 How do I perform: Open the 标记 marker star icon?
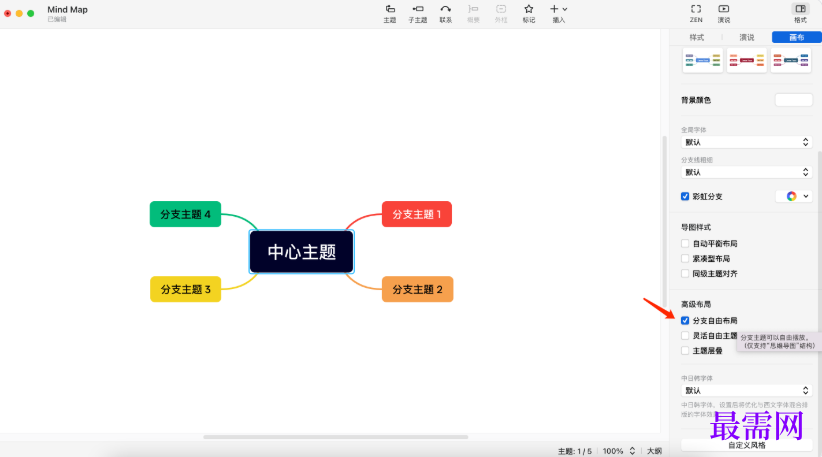click(x=529, y=9)
